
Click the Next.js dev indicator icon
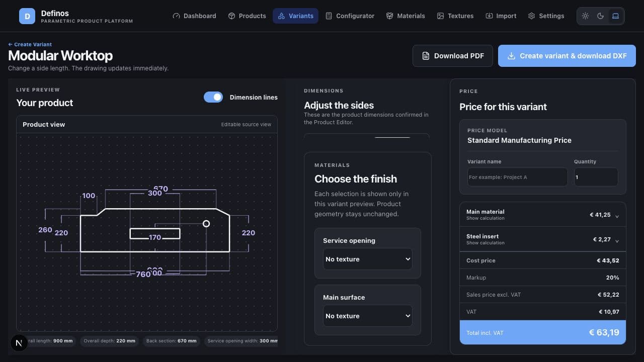(19, 343)
